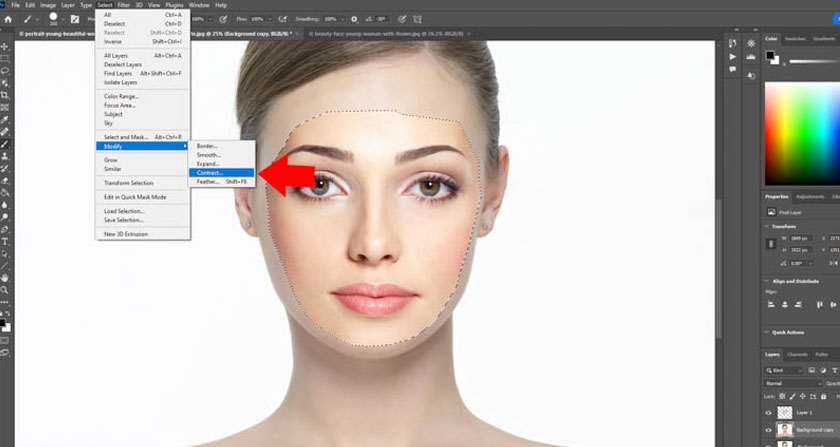The width and height of the screenshot is (840, 447).
Task: Click the Layer 1 thumbnail
Action: coord(786,412)
